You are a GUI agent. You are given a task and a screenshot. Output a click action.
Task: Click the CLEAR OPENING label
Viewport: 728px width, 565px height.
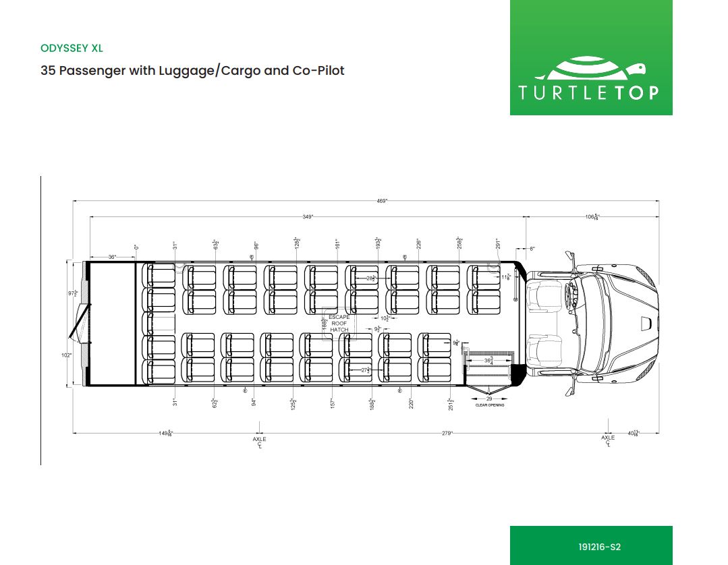tap(489, 405)
